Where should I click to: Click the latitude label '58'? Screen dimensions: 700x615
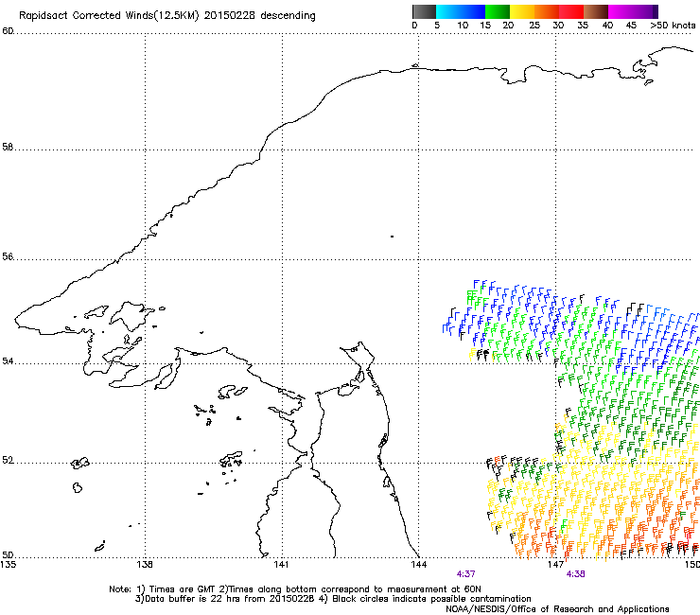click(x=8, y=147)
